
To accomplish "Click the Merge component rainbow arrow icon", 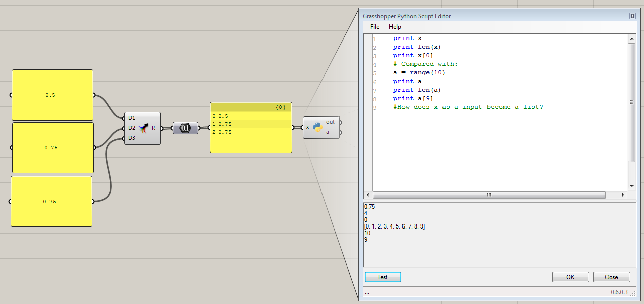I will tap(143, 128).
